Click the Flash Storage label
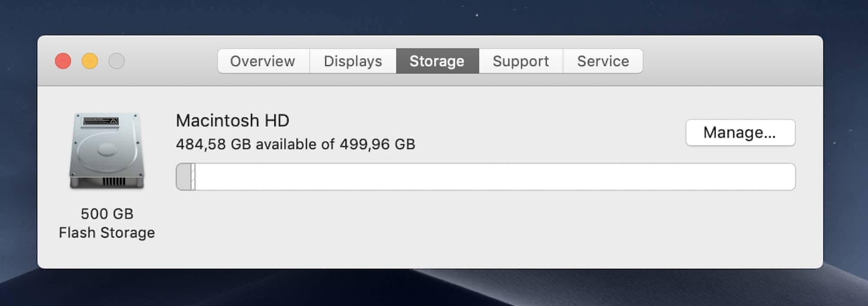The height and width of the screenshot is (306, 868). 107,233
